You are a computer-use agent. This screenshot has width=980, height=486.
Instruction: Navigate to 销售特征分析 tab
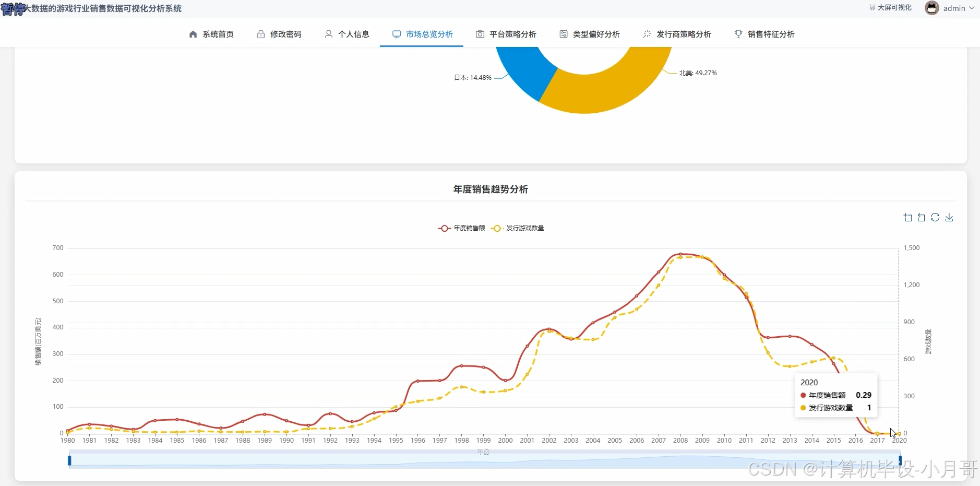(x=764, y=34)
